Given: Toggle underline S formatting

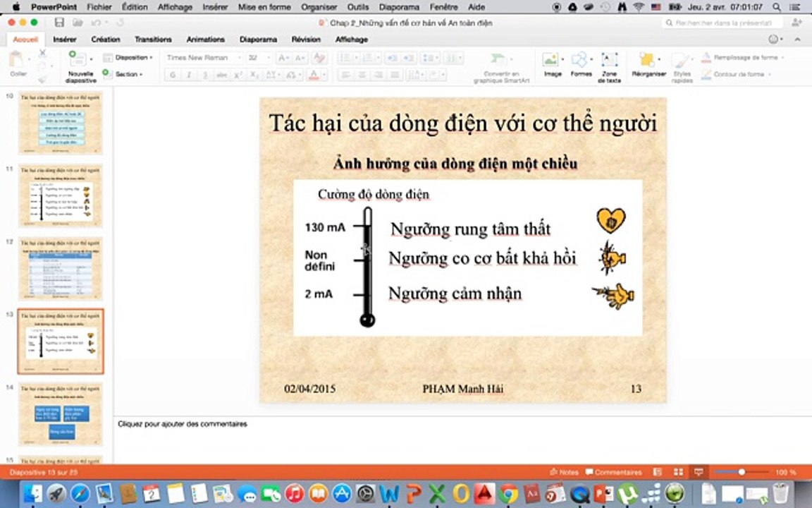Looking at the screenshot, I should [205, 75].
